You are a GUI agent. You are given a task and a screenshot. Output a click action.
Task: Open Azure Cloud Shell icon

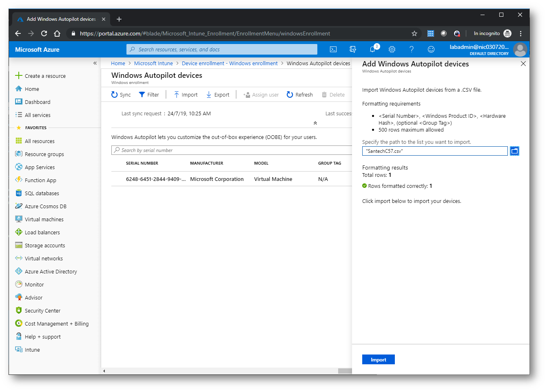(x=333, y=49)
